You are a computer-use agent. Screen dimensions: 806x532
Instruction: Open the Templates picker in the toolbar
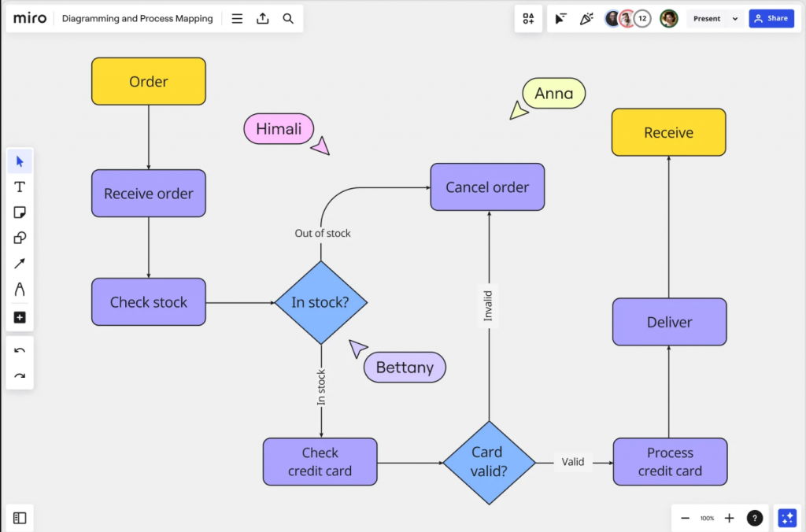[x=528, y=17]
